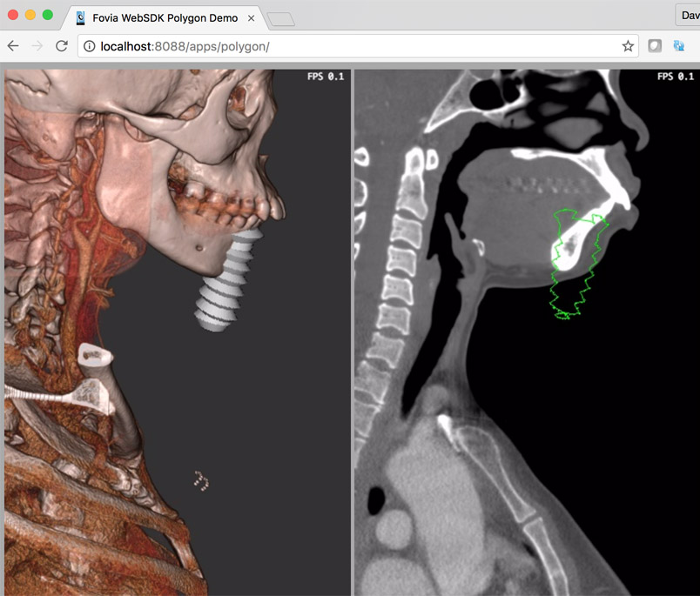Focus the localhost address bar
The image size is (700, 596).
pyautogui.click(x=348, y=46)
